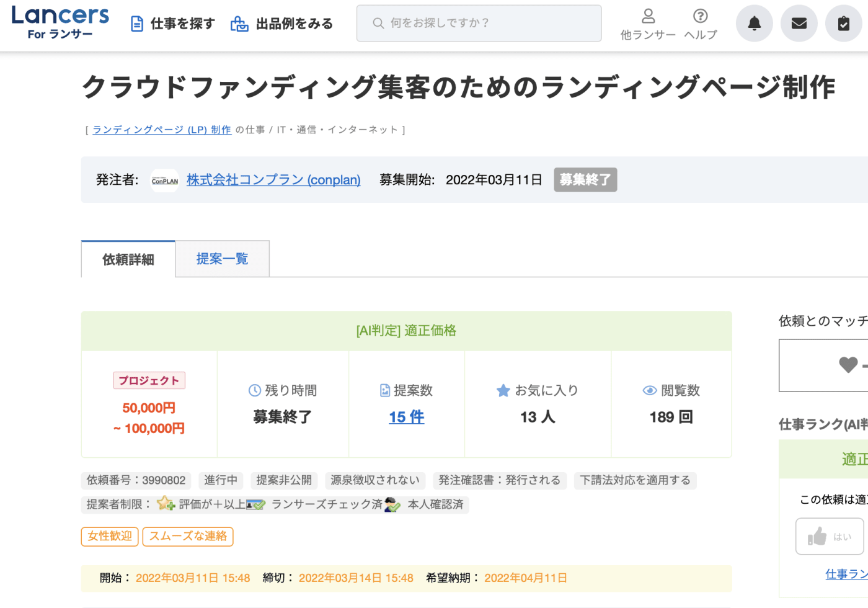This screenshot has width=868, height=608.
Task: Click the search field 何をお探しですか?
Action: pos(479,24)
